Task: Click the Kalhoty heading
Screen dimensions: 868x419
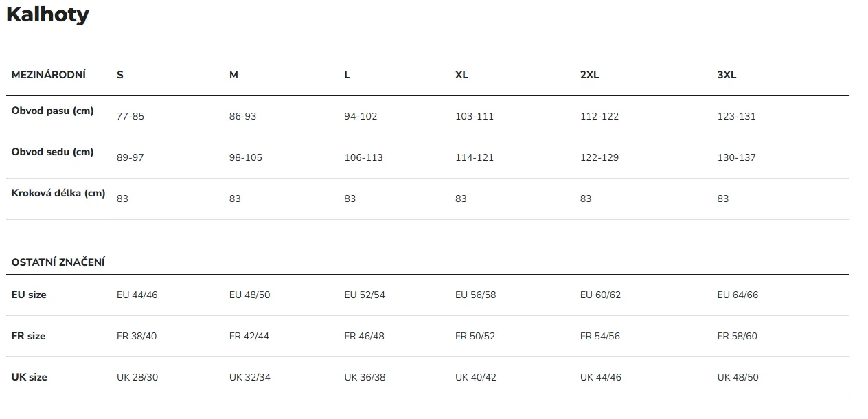Action: tap(47, 14)
